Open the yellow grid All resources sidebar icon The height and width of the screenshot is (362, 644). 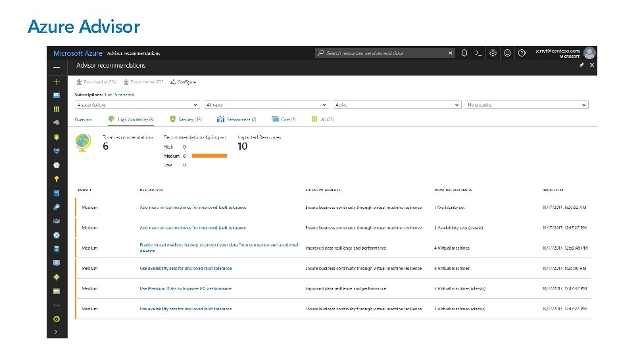(x=57, y=109)
